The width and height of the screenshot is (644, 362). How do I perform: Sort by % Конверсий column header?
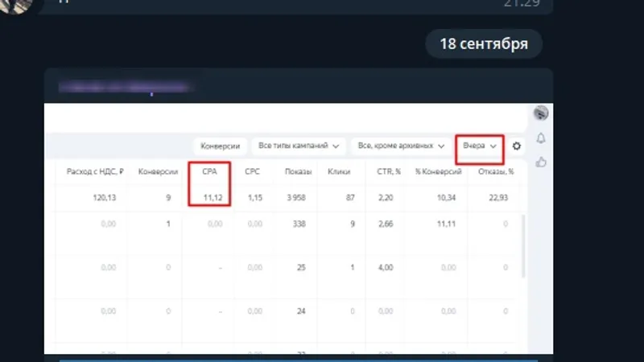438,171
